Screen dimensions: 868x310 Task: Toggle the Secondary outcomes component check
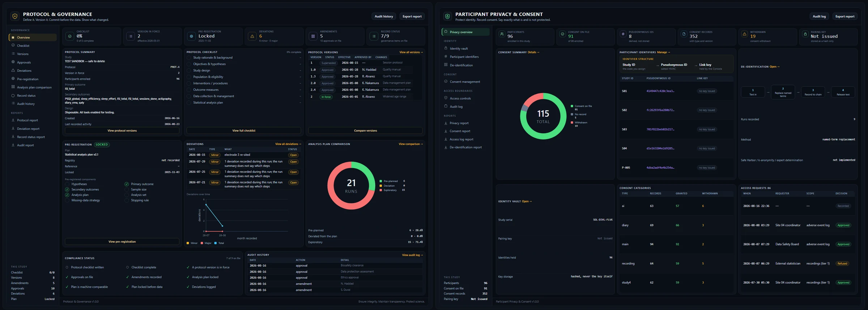click(67, 189)
